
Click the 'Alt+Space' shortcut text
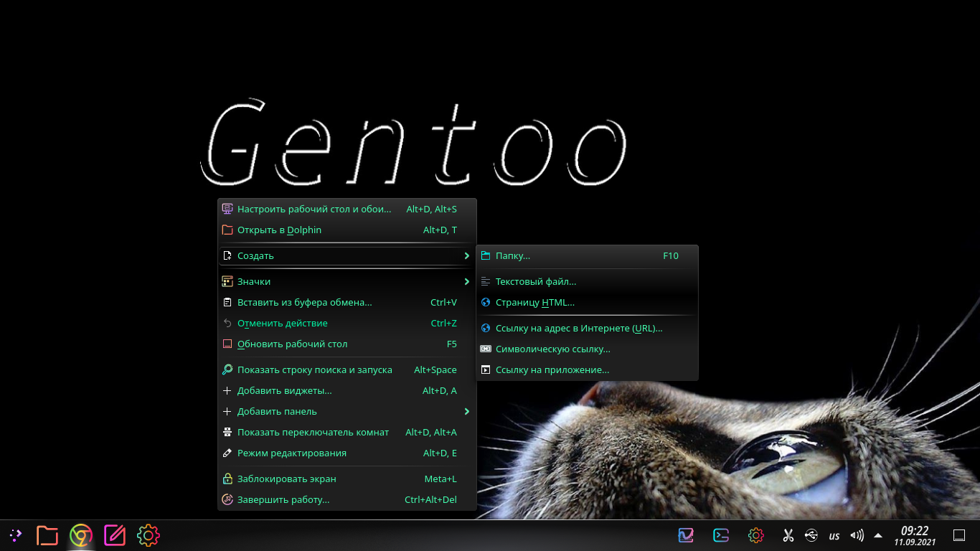pos(435,369)
